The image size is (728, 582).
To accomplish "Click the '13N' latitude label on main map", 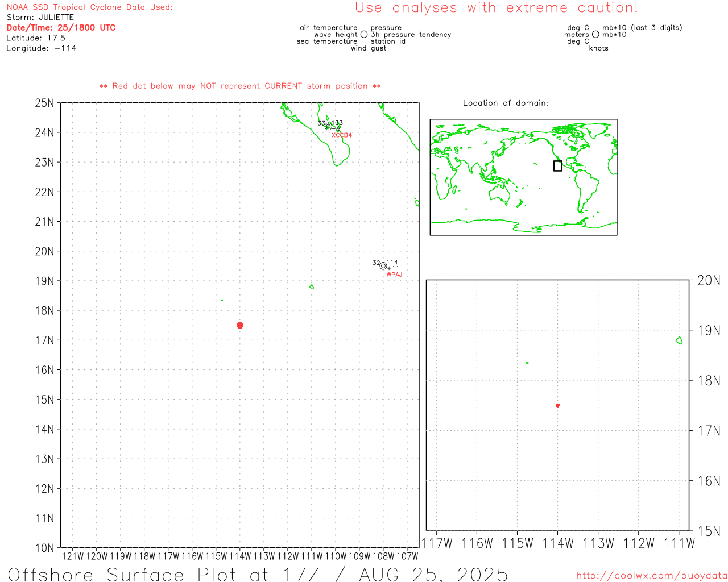I will [44, 459].
